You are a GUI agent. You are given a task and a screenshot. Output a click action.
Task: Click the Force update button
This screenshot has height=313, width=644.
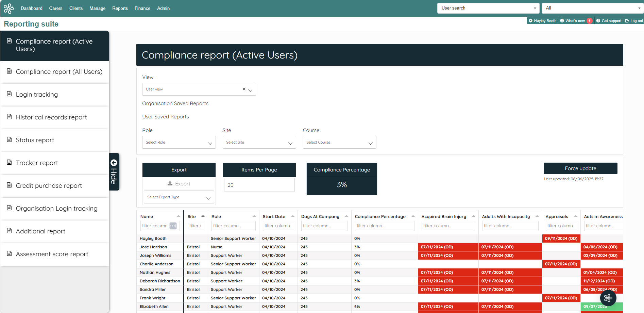(580, 168)
